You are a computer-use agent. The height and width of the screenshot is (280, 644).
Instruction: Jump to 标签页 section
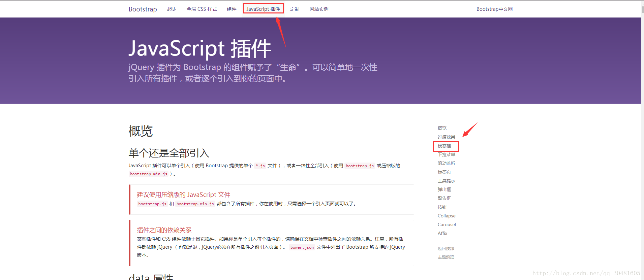[444, 172]
